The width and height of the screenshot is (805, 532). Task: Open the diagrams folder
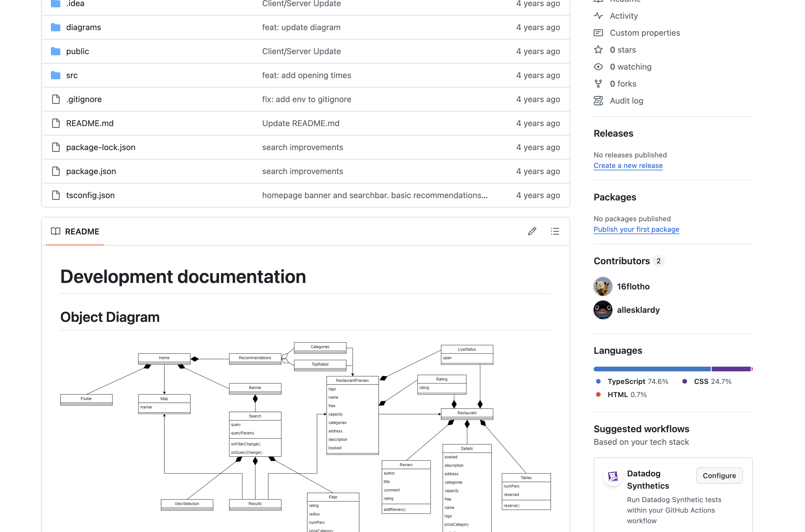83,28
